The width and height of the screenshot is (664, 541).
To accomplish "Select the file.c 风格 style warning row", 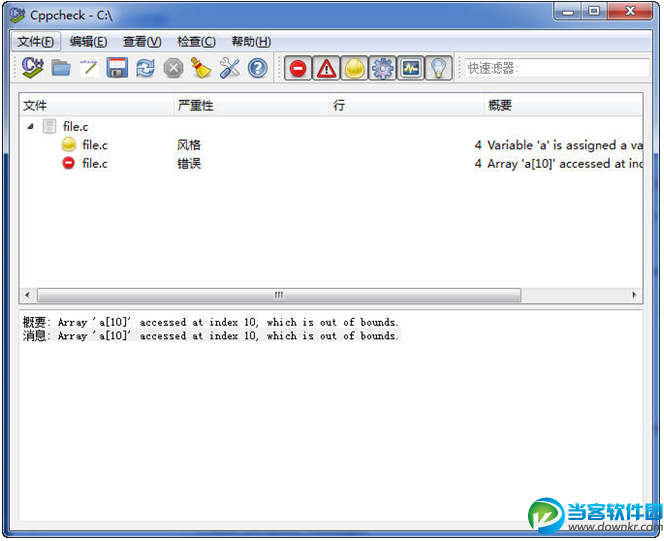I will [x=331, y=145].
